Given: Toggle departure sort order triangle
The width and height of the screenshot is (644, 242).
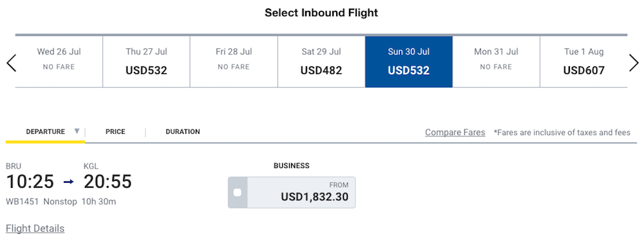Looking at the screenshot, I should [77, 131].
